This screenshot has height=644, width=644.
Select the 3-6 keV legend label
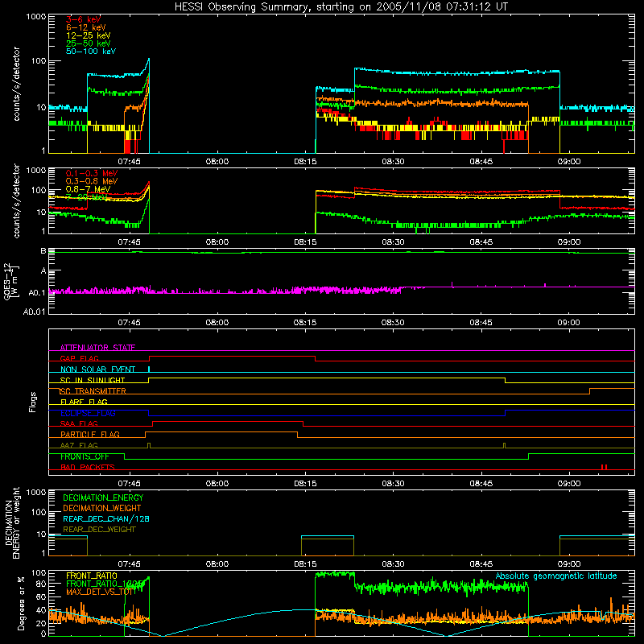click(x=84, y=19)
